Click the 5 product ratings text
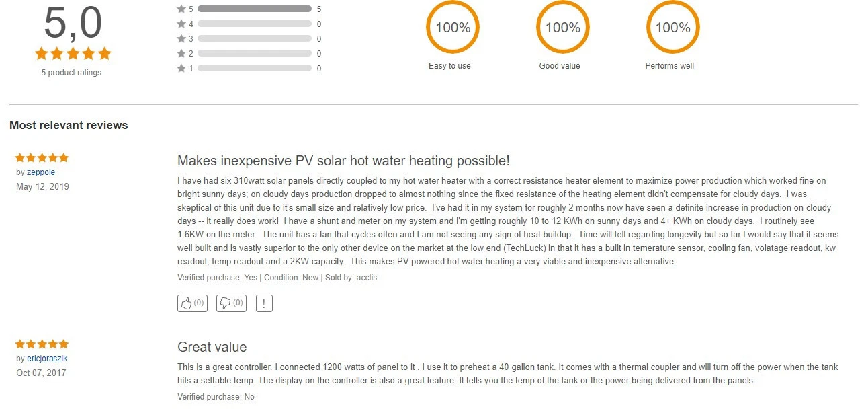This screenshot has height=413, width=868. point(71,73)
